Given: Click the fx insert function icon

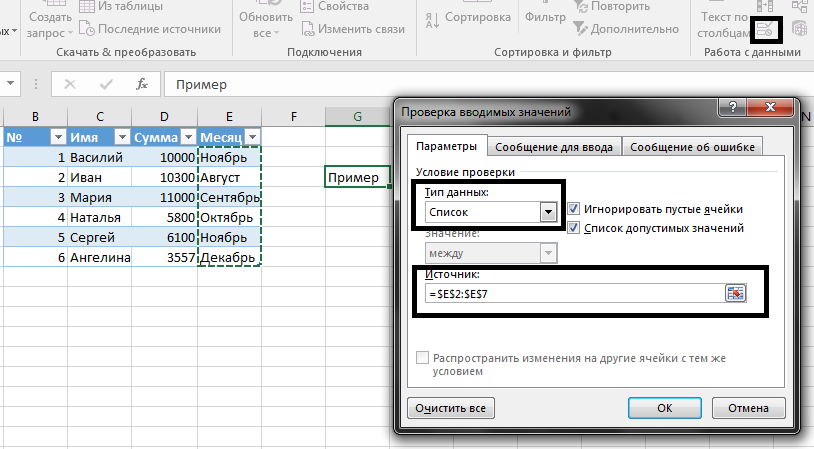Looking at the screenshot, I should tap(142, 84).
